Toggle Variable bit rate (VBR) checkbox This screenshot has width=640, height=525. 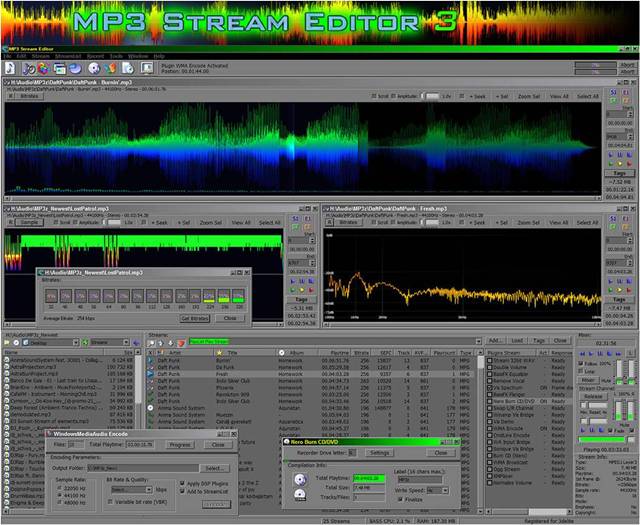point(110,501)
